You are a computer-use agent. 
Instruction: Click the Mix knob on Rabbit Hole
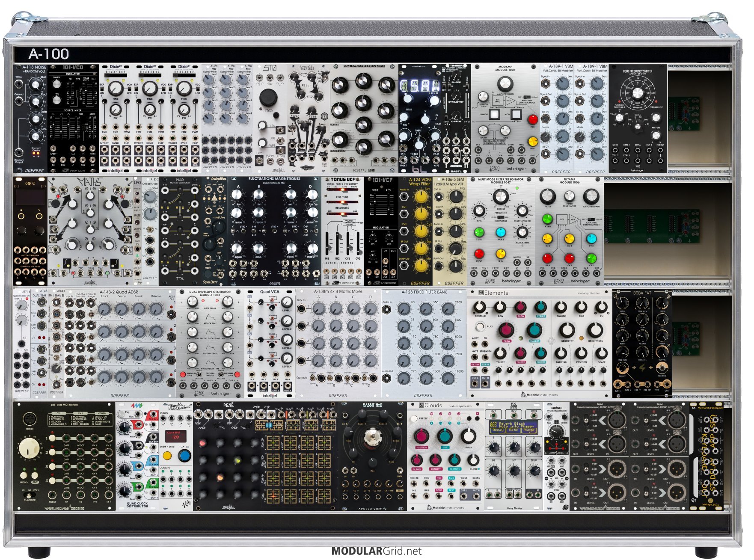[x=373, y=462]
